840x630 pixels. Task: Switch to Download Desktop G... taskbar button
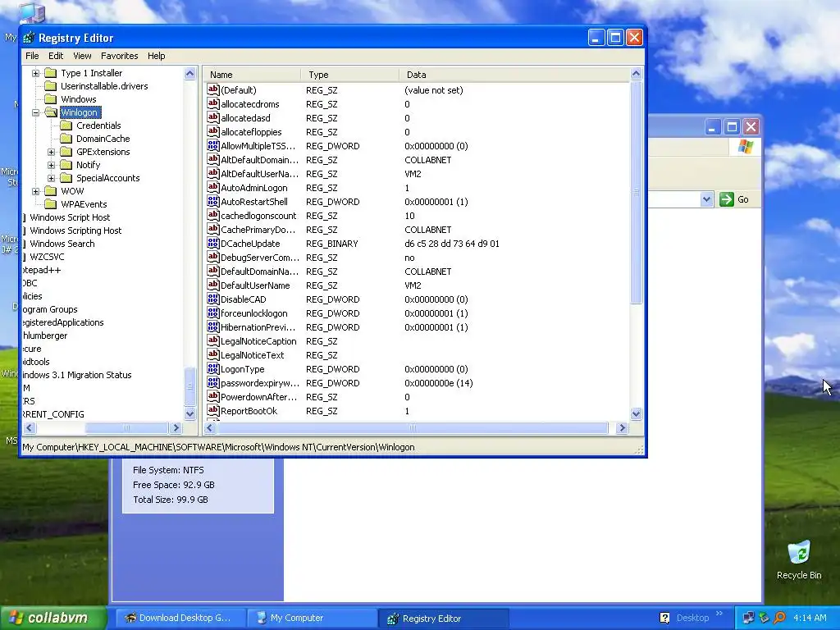pyautogui.click(x=181, y=618)
